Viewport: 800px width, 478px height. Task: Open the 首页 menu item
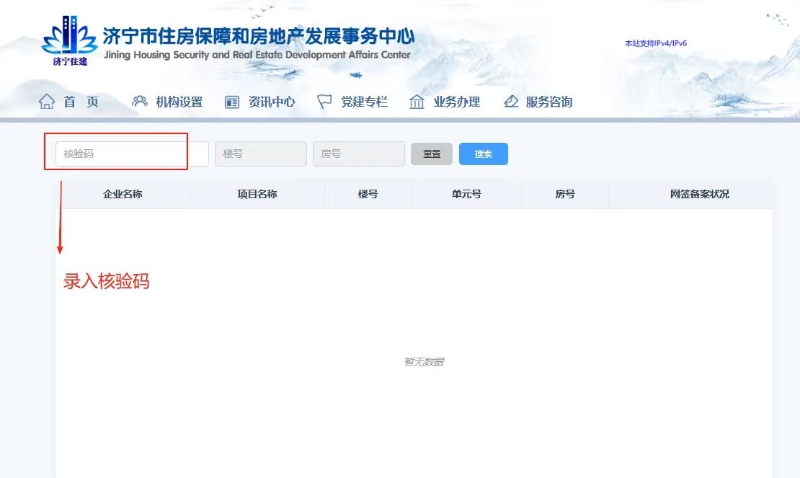click(x=81, y=102)
